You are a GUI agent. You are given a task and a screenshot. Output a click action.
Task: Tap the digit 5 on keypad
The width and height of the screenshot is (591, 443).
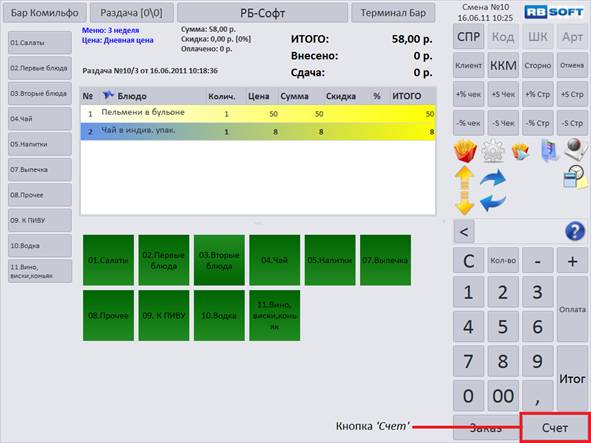coord(503,327)
